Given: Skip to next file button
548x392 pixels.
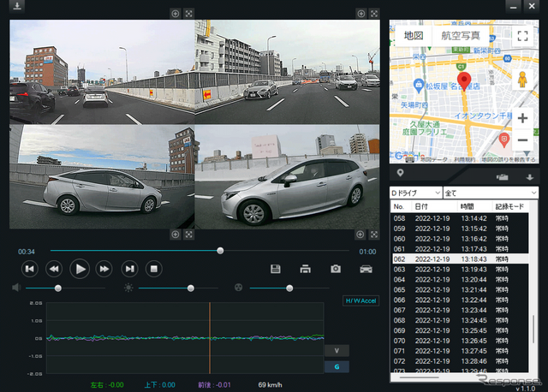Looking at the screenshot, I should pos(129,269).
